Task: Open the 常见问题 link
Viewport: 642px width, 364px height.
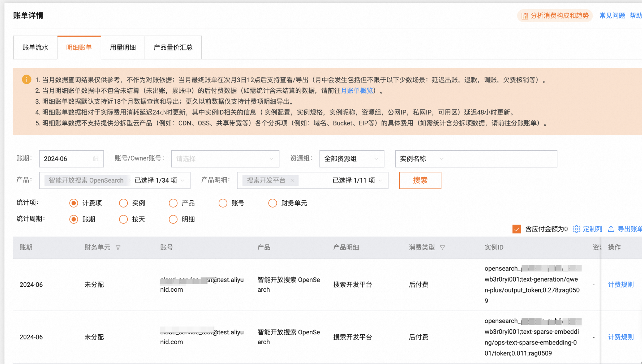Action: point(612,16)
